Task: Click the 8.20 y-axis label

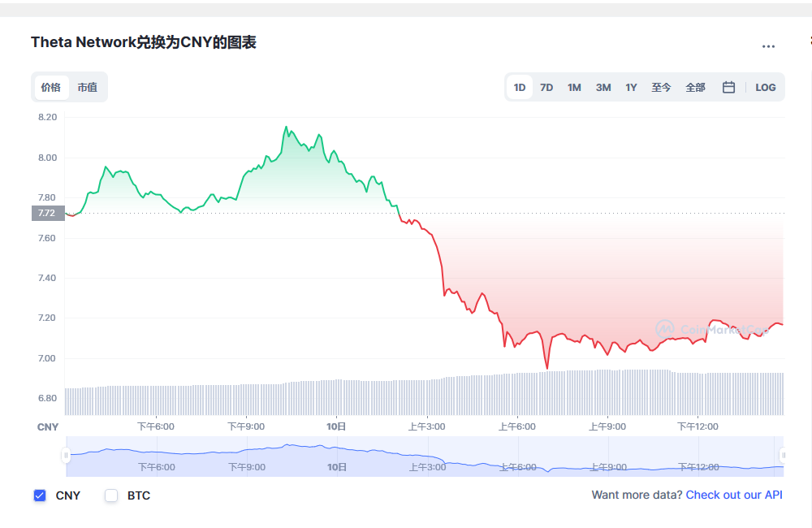Action: pos(48,117)
